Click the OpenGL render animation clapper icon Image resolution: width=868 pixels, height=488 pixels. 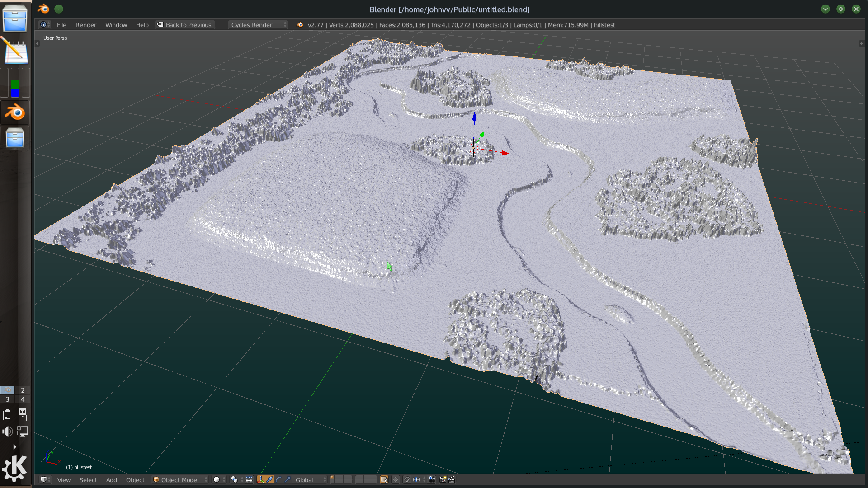tap(452, 479)
